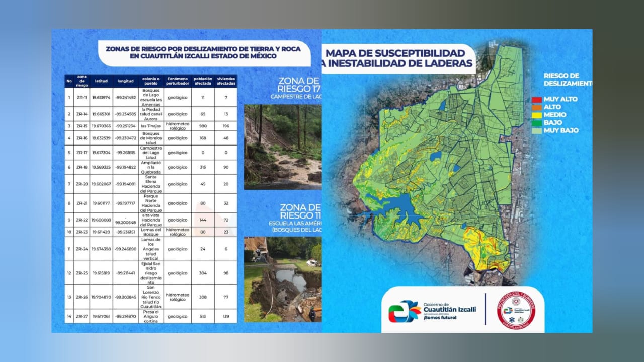Click the 'Lomas del Bosque' colonia cell
Image resolution: width=644 pixels, height=362 pixels.
coord(151,232)
